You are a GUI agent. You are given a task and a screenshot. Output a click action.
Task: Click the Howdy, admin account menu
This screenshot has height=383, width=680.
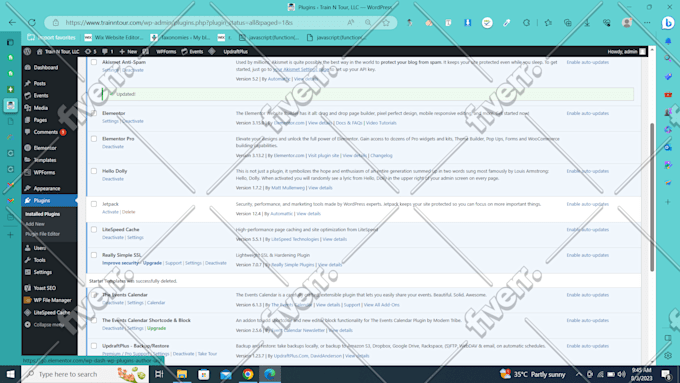(x=626, y=51)
